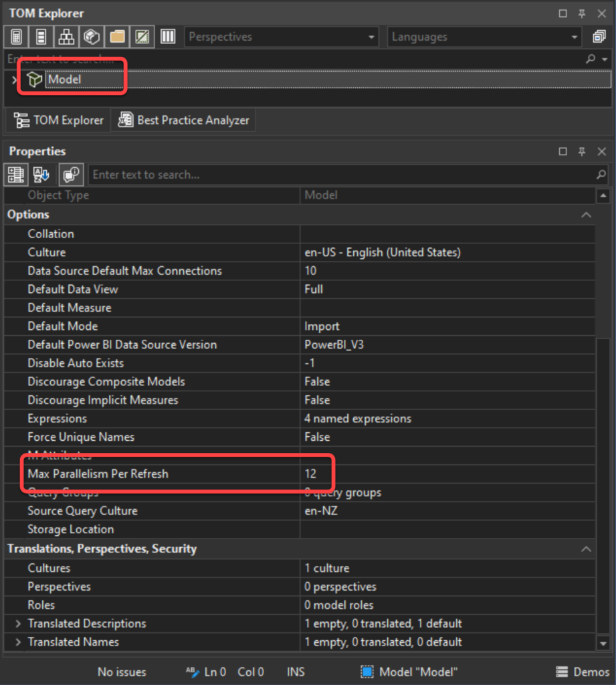Click the cube model icon in the toolbar

coord(91,36)
